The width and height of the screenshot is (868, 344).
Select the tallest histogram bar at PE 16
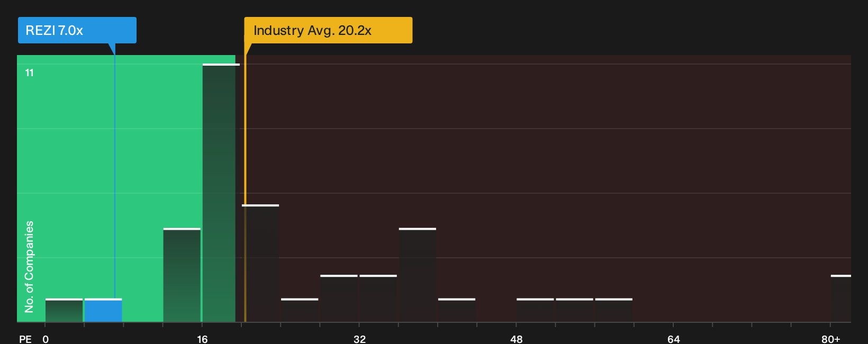[x=221, y=193]
